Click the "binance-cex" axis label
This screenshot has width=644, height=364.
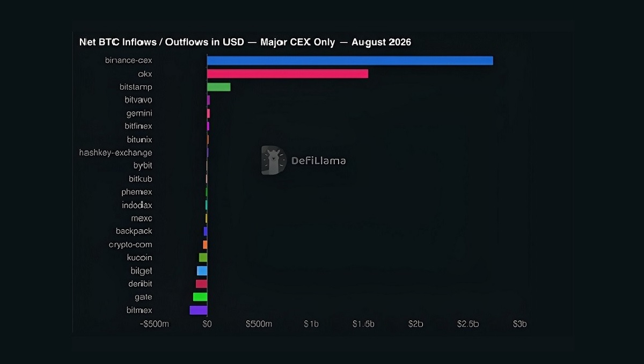point(129,61)
